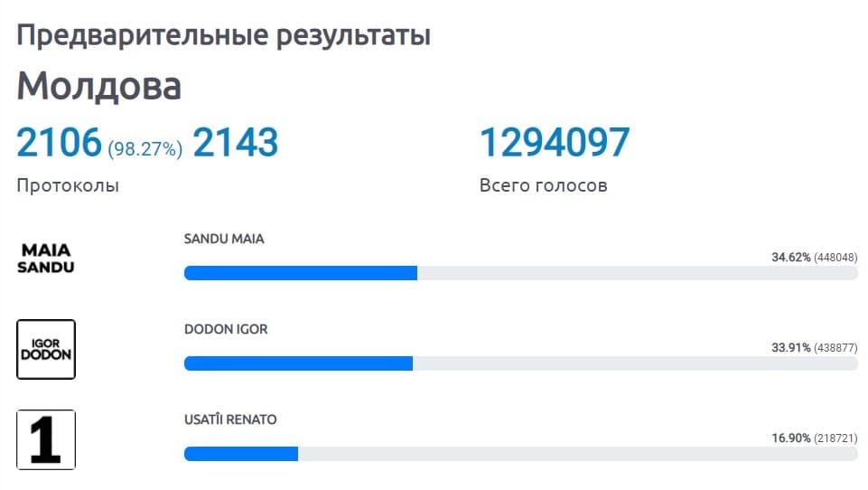Image resolution: width=868 pixels, height=490 pixels.
Task: Click the 2106 processed protocols number
Action: click(58, 143)
